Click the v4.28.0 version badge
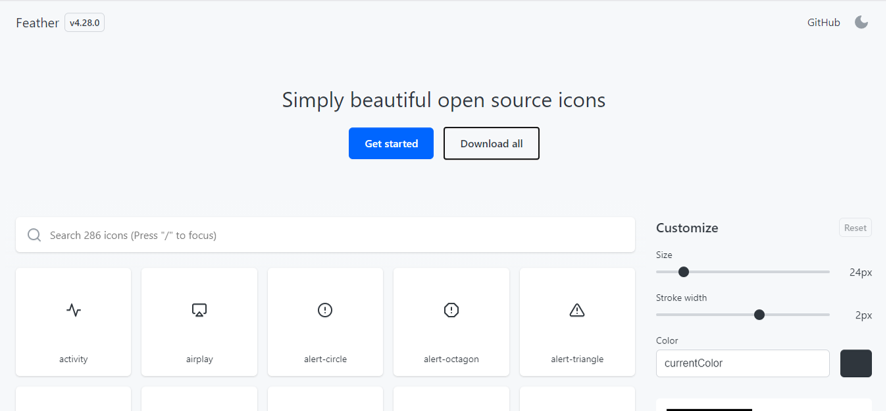886x411 pixels. (x=84, y=23)
